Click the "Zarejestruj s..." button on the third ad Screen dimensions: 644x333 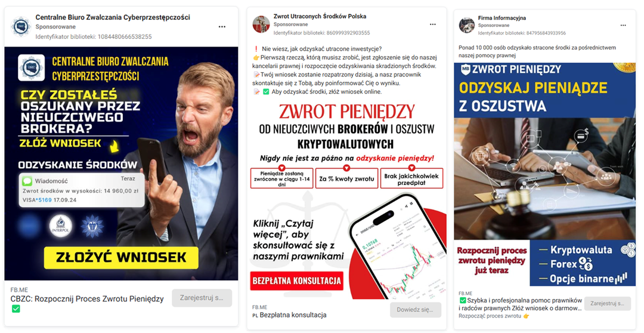(x=607, y=303)
